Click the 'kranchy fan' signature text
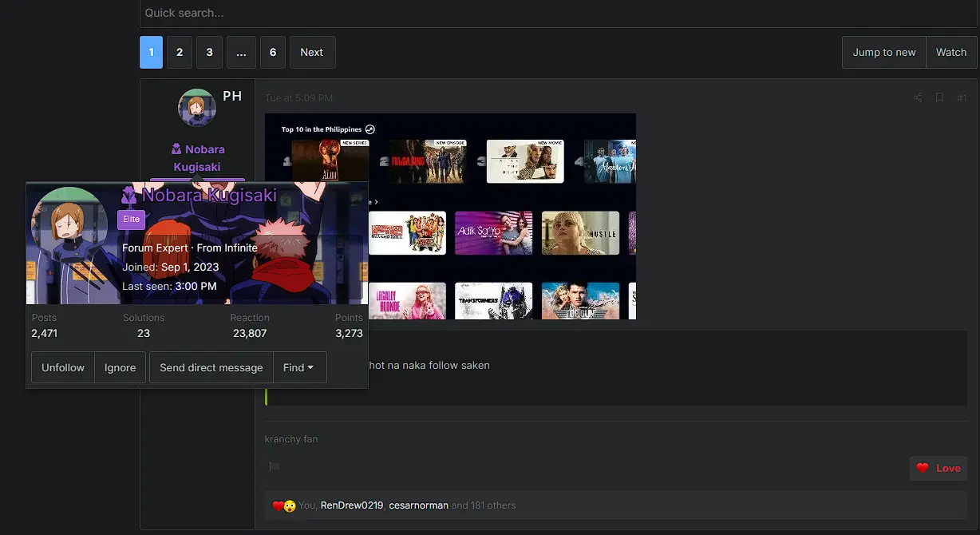 (x=291, y=439)
